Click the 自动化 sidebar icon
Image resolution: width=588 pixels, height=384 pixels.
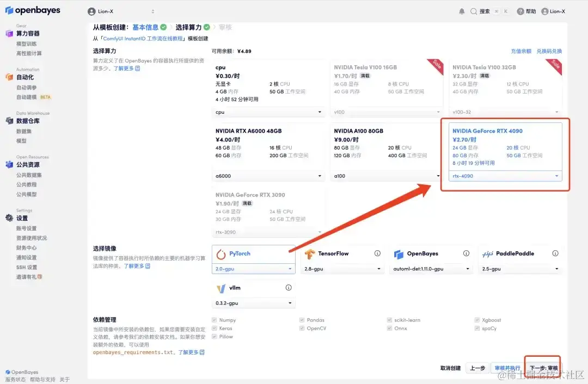[x=9, y=77]
